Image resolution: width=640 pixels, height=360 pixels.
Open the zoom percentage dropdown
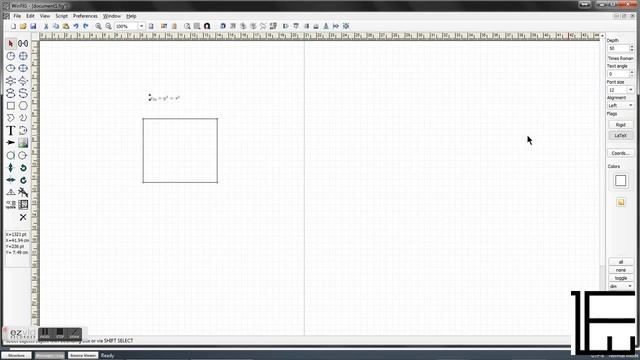pos(142,26)
